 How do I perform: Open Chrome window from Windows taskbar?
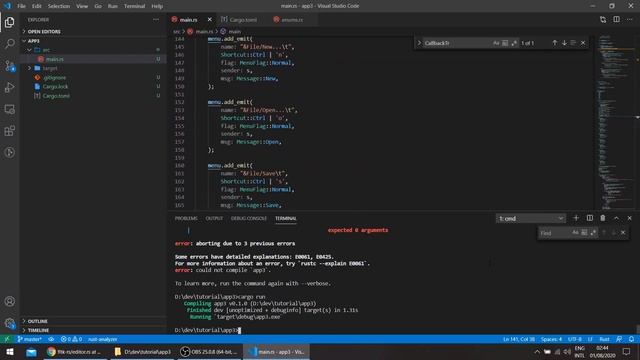(75, 352)
